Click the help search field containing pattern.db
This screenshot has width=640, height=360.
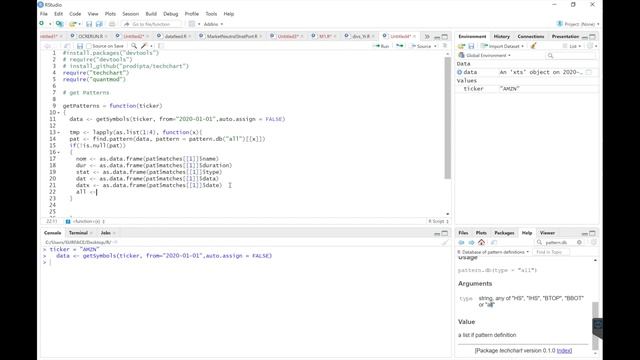[x=560, y=242]
